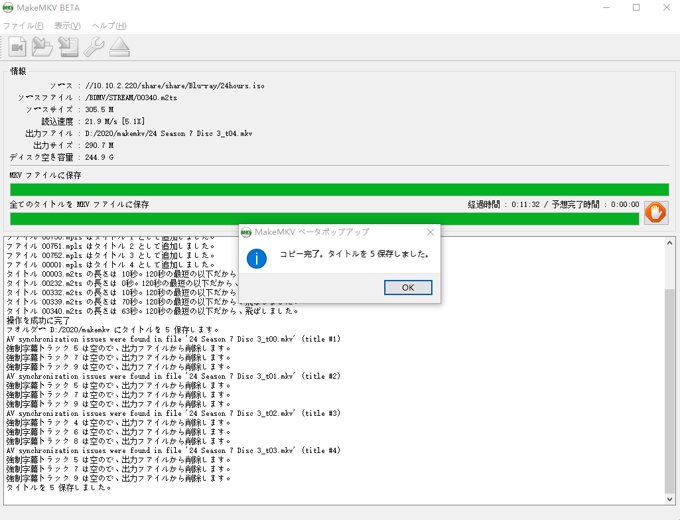Viewport: 680px width, 520px height.
Task: Click the MKV file save progress bar
Action: [339, 190]
